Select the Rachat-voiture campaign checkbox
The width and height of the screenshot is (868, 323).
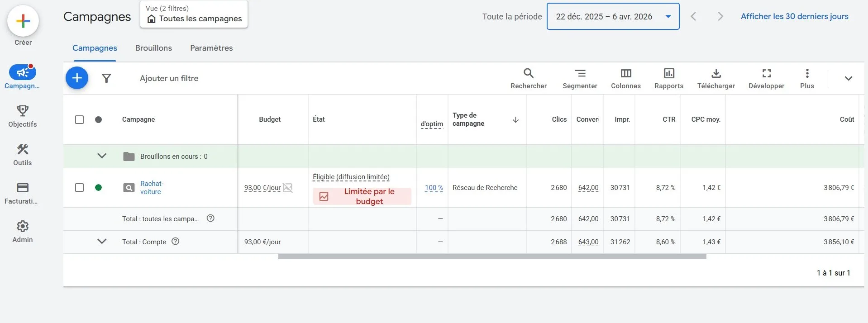[79, 187]
